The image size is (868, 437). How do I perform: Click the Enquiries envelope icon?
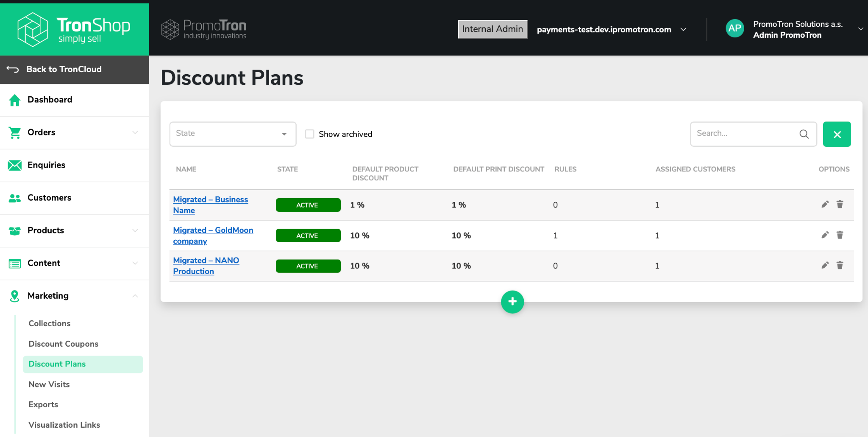coord(15,165)
